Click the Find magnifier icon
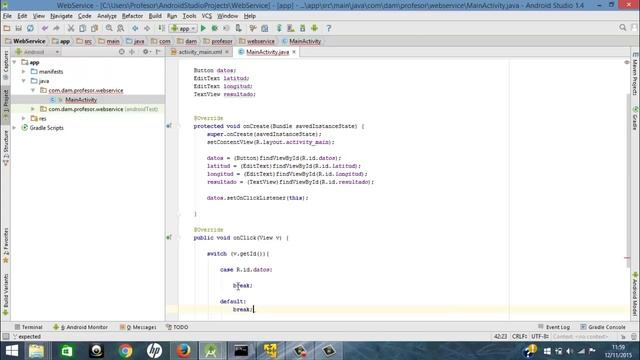Viewport: 640px width, 360px height. (109, 28)
